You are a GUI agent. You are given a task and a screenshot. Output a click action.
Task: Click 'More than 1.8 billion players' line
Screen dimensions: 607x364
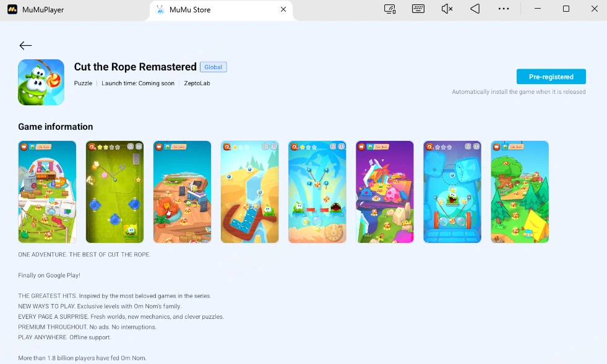click(82, 358)
